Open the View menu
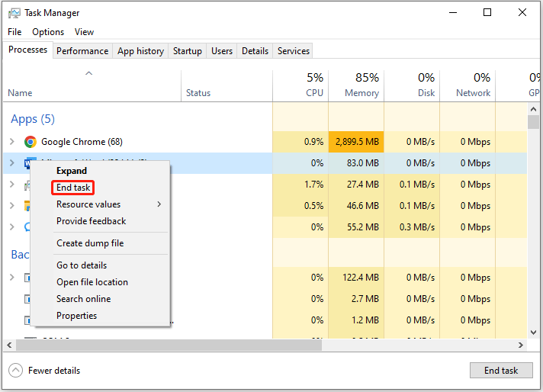Screen dimensions: 543x392 pyautogui.click(x=84, y=32)
